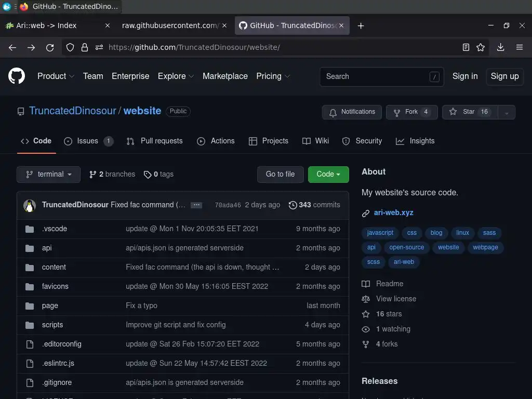Reload the page with the refresh icon
The image size is (532, 399).
pos(50,47)
